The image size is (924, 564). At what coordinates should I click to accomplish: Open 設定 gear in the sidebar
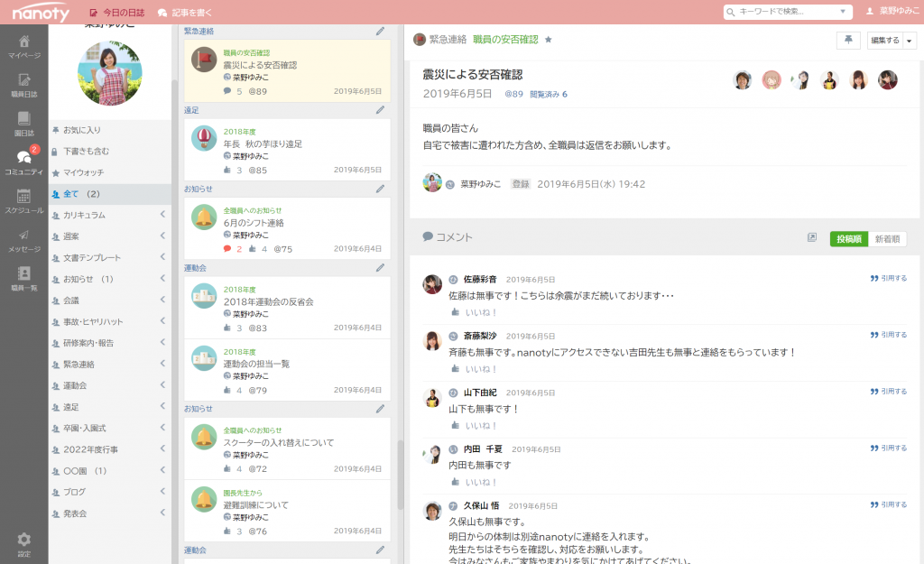click(x=23, y=543)
